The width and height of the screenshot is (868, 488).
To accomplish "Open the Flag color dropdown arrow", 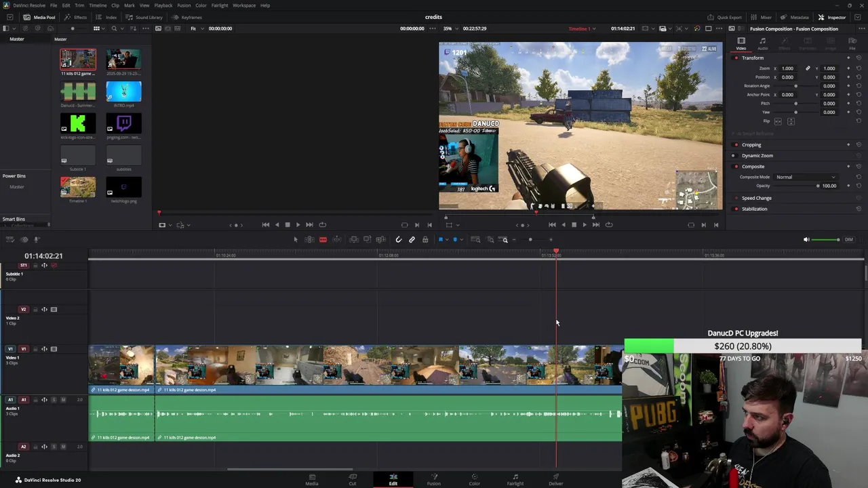I will point(446,240).
